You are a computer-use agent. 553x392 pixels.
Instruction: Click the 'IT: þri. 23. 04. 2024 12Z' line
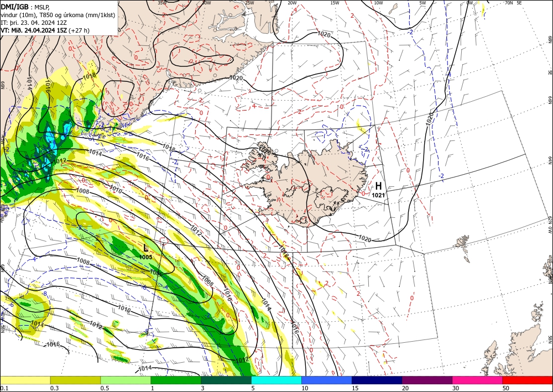(35, 23)
